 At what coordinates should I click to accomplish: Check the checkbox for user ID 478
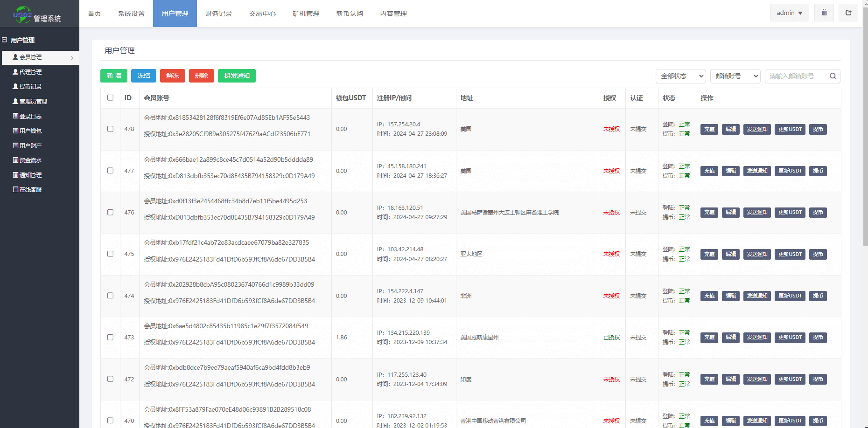(110, 129)
